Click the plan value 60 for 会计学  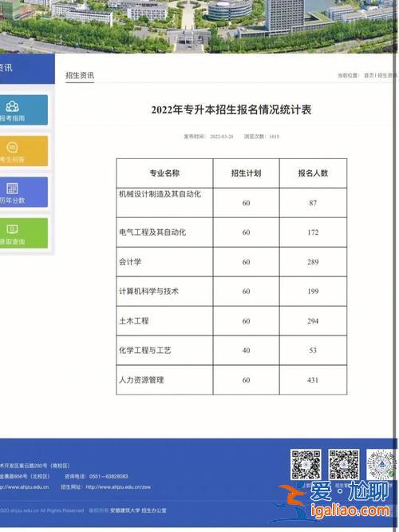pyautogui.click(x=246, y=262)
